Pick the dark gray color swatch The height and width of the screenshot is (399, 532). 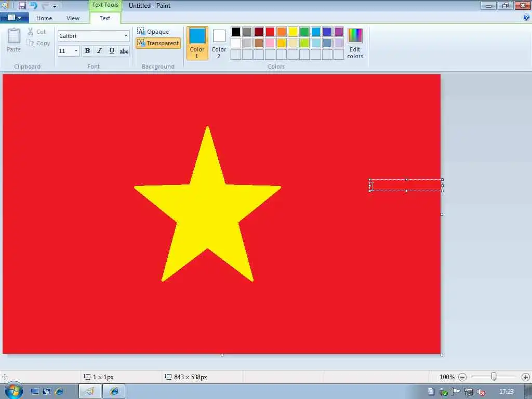click(x=247, y=32)
